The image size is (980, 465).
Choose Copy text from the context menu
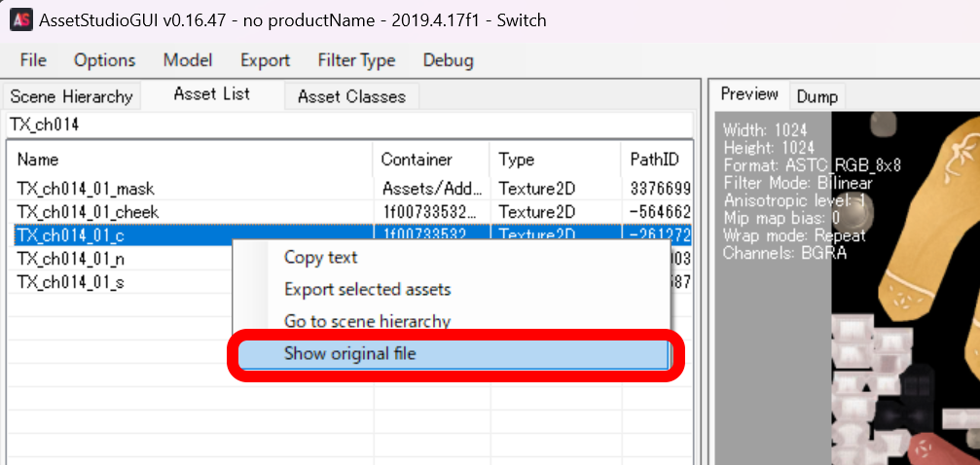click(452, 257)
